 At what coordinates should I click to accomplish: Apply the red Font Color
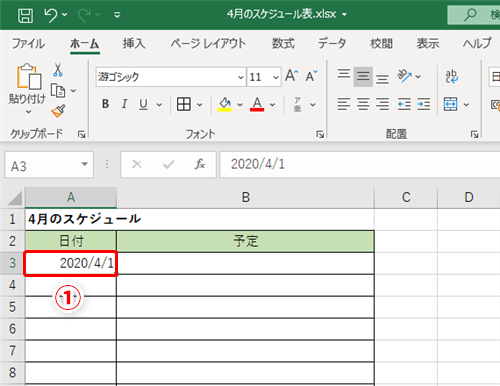pyautogui.click(x=257, y=104)
